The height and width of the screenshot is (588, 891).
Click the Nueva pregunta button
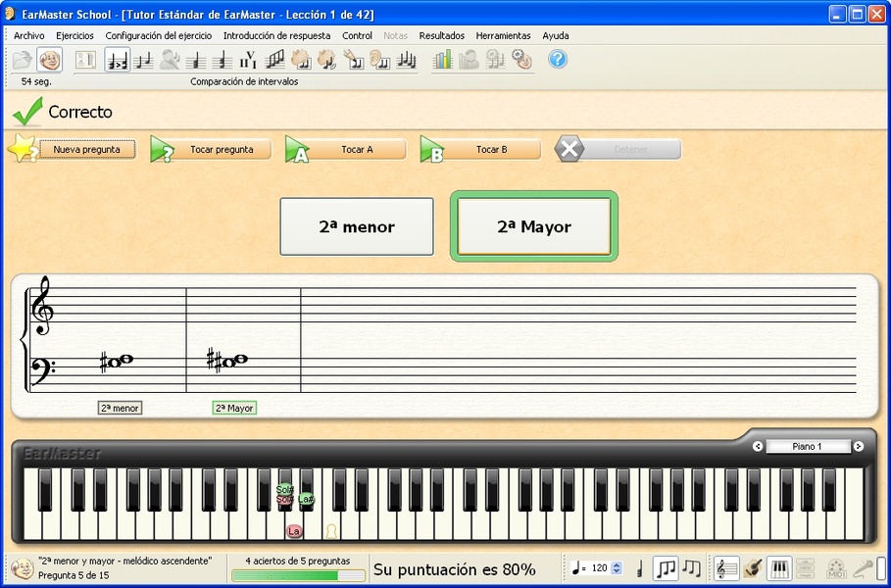tap(87, 149)
